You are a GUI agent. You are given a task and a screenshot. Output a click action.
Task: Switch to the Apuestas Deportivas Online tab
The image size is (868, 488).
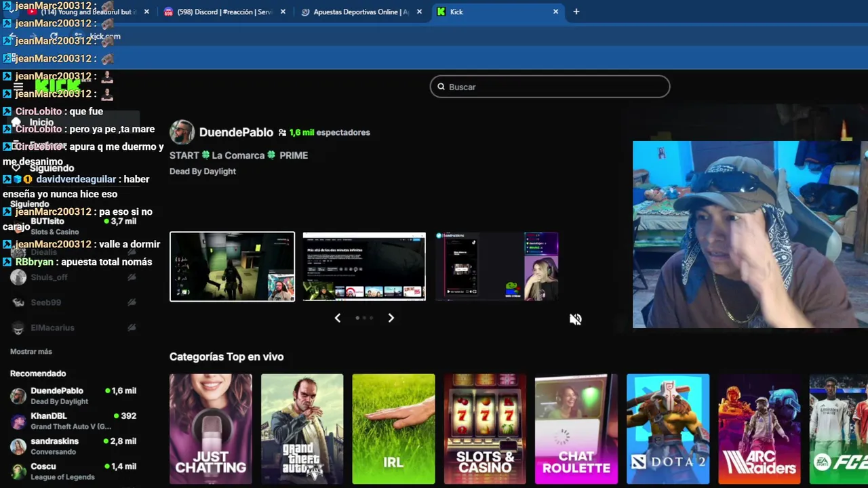point(361,12)
